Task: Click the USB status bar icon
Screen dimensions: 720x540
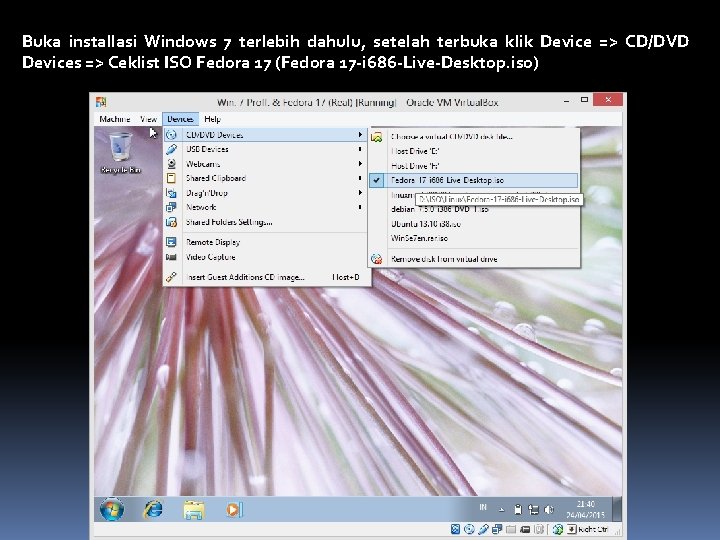Action: point(483,529)
